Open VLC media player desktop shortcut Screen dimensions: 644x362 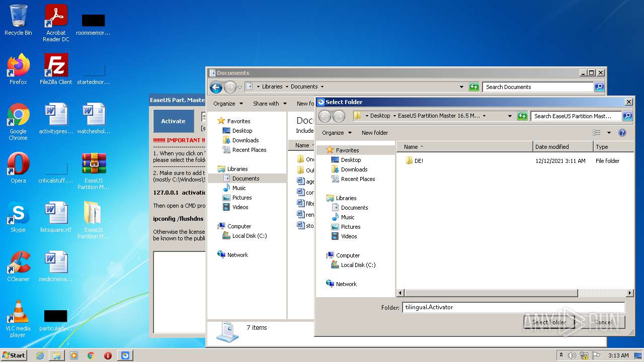tap(18, 319)
